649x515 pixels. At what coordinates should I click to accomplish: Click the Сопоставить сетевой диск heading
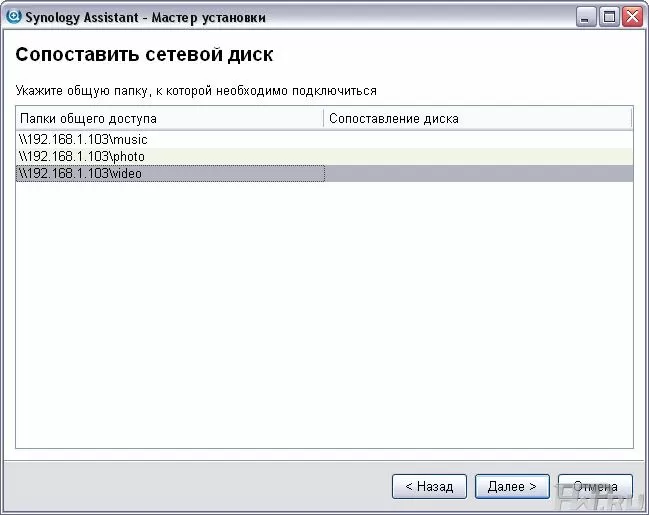[144, 54]
